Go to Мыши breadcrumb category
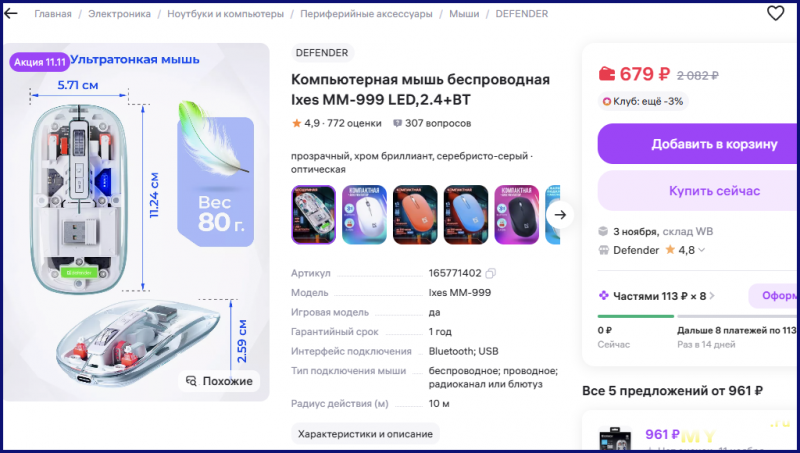Viewport: 800px width, 453px height. 464,14
